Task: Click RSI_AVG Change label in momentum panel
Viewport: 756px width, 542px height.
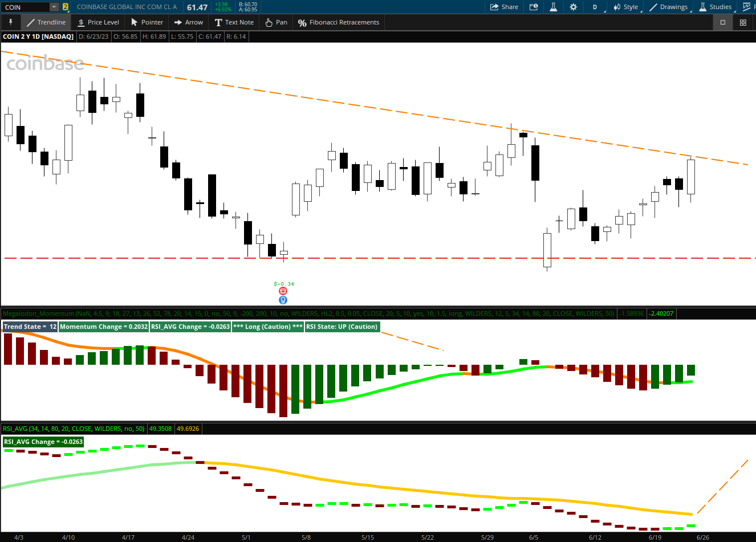Action: point(190,327)
